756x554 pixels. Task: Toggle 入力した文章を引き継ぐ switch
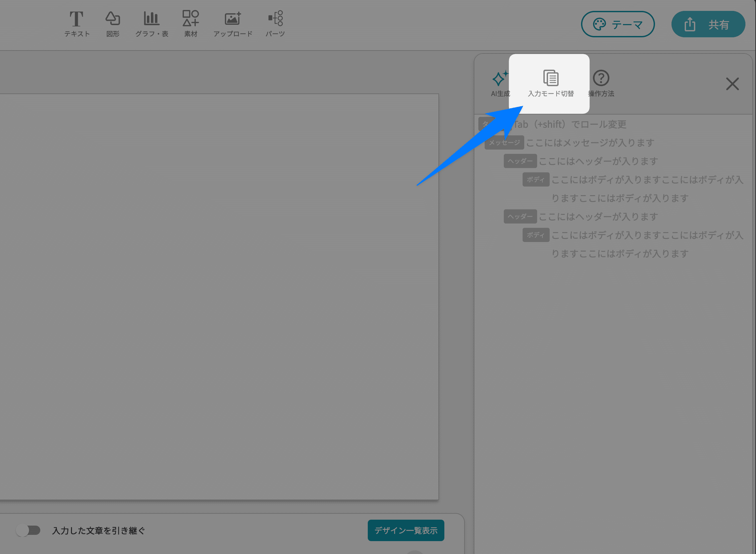28,530
